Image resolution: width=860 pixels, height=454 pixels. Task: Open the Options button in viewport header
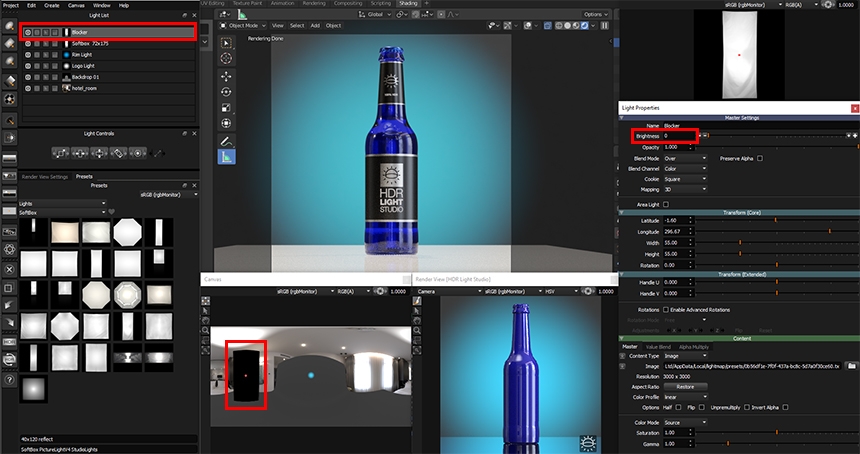tap(596, 14)
